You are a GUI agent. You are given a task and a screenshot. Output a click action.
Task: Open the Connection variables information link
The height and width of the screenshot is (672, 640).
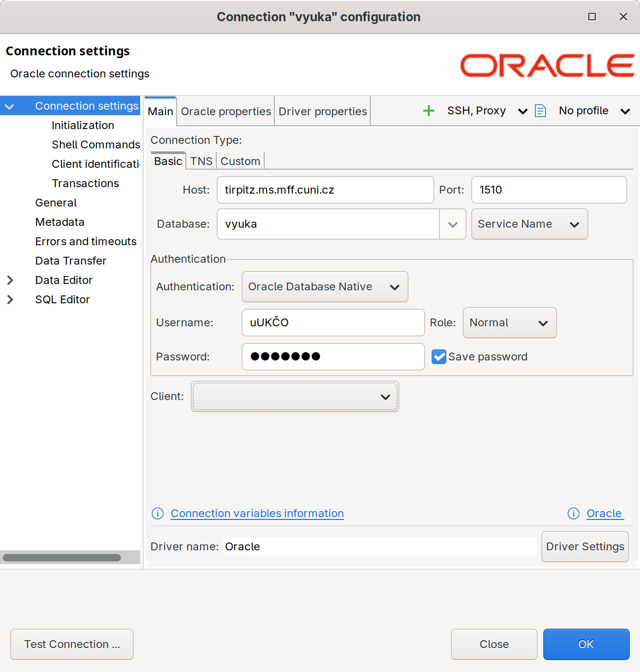point(257,513)
